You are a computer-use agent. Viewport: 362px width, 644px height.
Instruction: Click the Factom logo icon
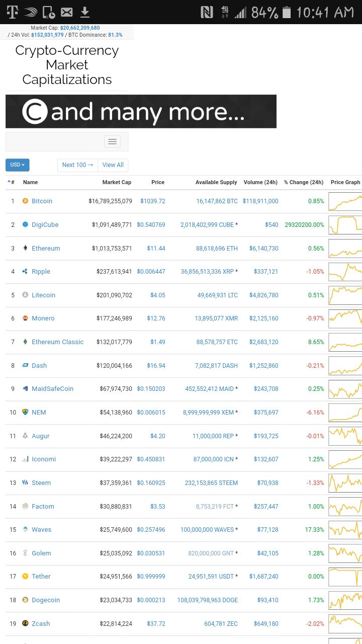click(25, 506)
